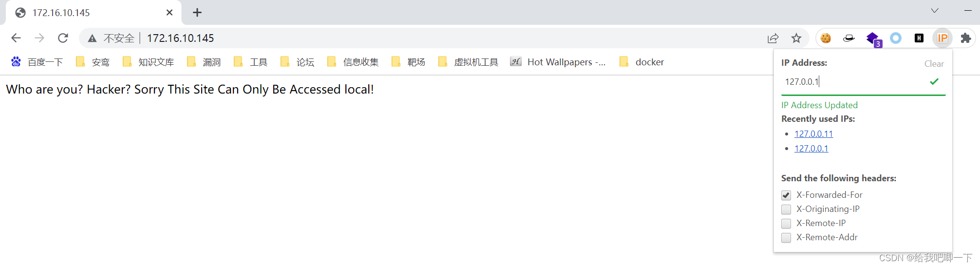The width and height of the screenshot is (980, 267).
Task: Open the cookie editor extension
Action: [x=826, y=38]
